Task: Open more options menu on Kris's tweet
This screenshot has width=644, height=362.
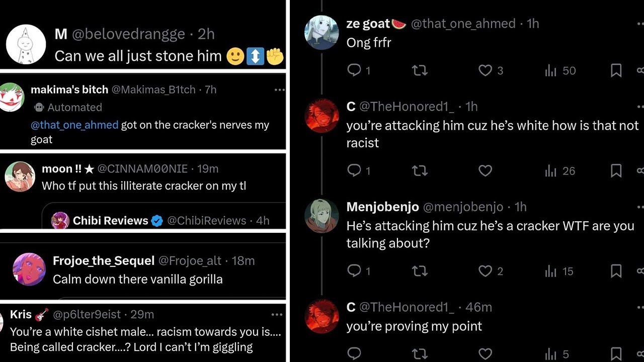Action: [x=277, y=315]
